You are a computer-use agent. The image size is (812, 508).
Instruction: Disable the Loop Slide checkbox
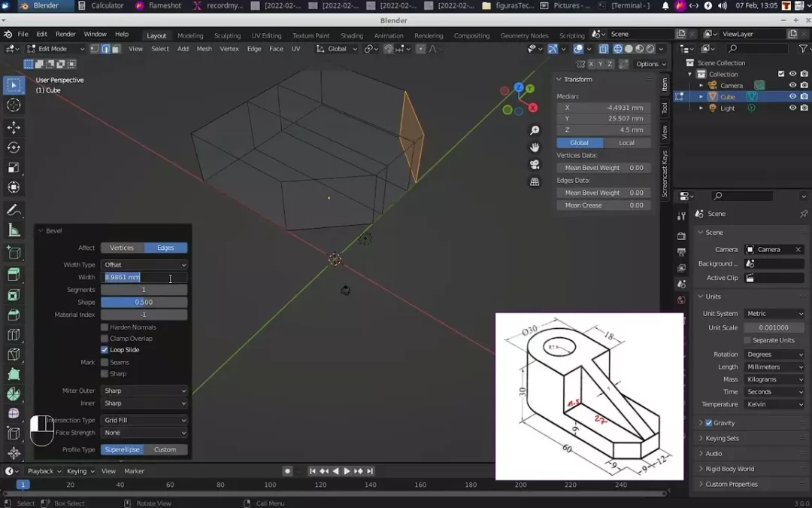(105, 350)
